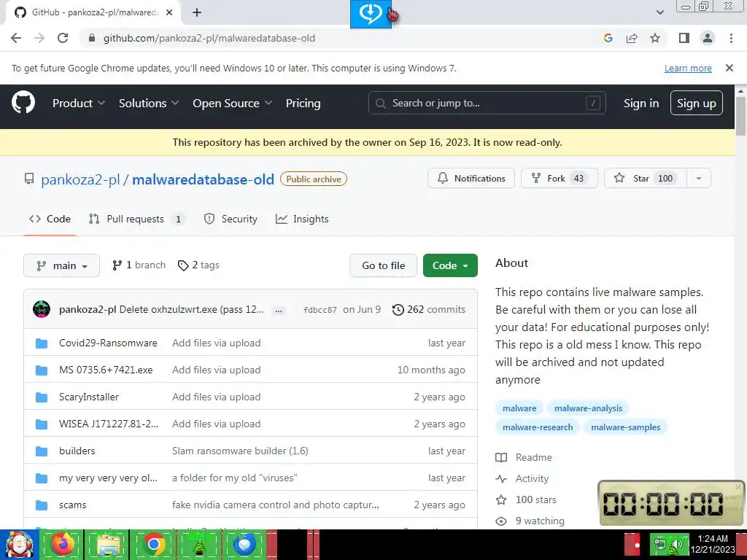
Task: Click the Sign up button
Action: click(696, 104)
